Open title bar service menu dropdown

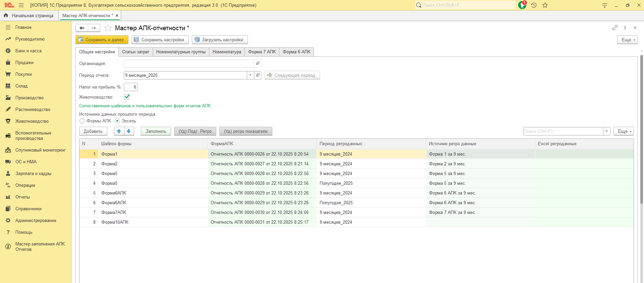pyautogui.click(x=604, y=5)
